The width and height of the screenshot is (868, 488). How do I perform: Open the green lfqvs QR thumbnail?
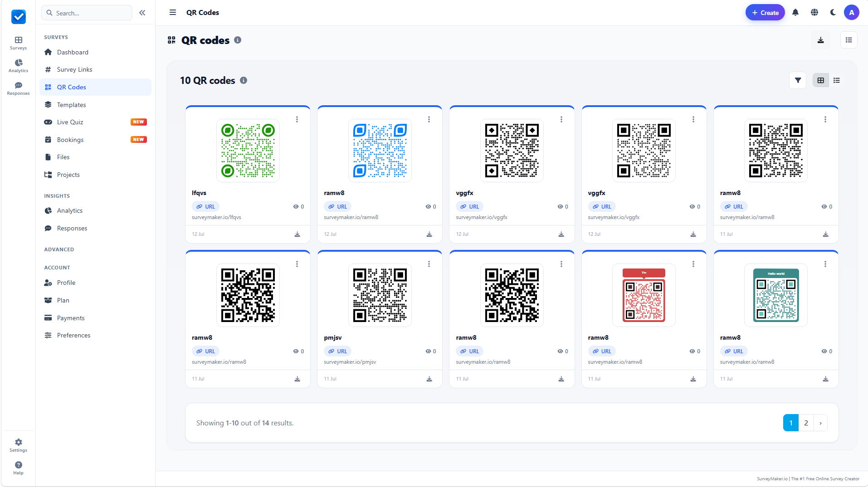[x=248, y=151]
